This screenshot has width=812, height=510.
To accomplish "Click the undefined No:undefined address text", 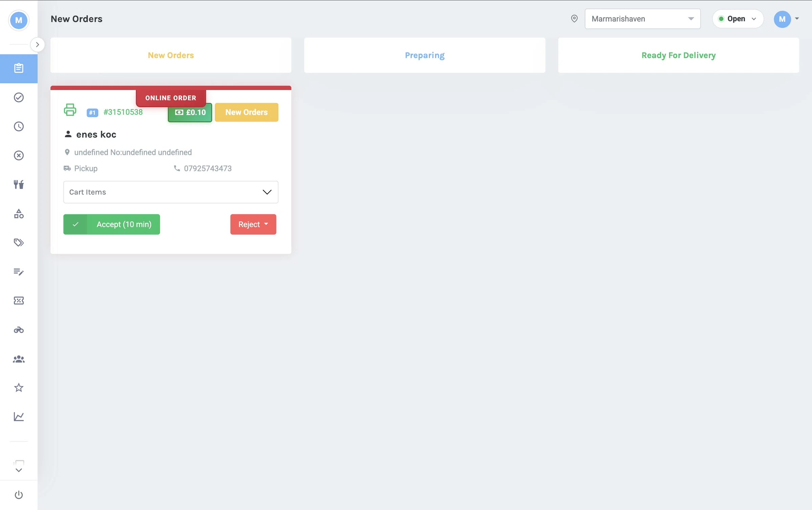I will (x=133, y=152).
